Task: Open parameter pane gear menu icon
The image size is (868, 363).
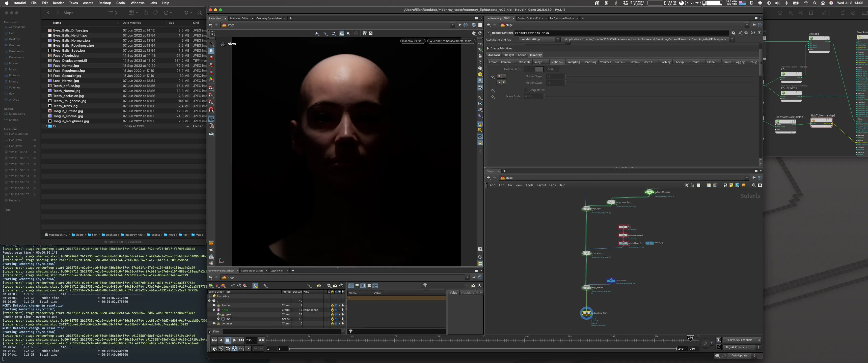Action: pos(733,33)
